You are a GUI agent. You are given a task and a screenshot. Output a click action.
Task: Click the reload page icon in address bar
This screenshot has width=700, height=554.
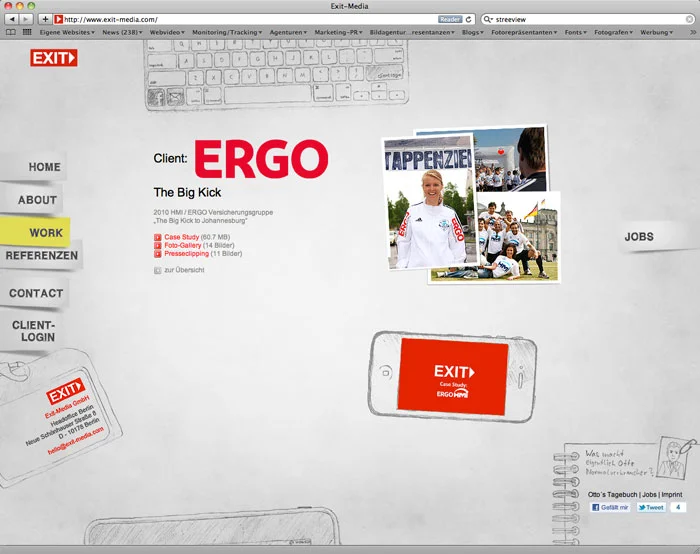pyautogui.click(x=470, y=19)
